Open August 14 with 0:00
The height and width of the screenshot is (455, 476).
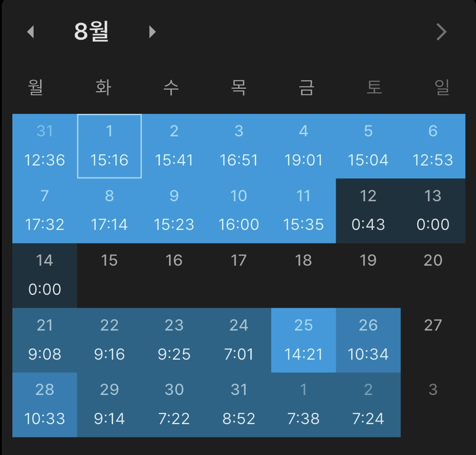coord(45,275)
